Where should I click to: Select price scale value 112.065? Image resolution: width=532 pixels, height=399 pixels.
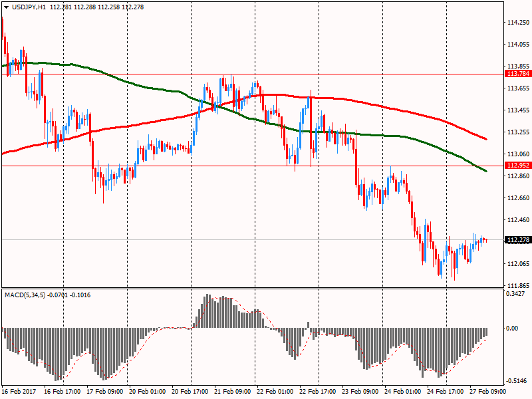point(518,263)
